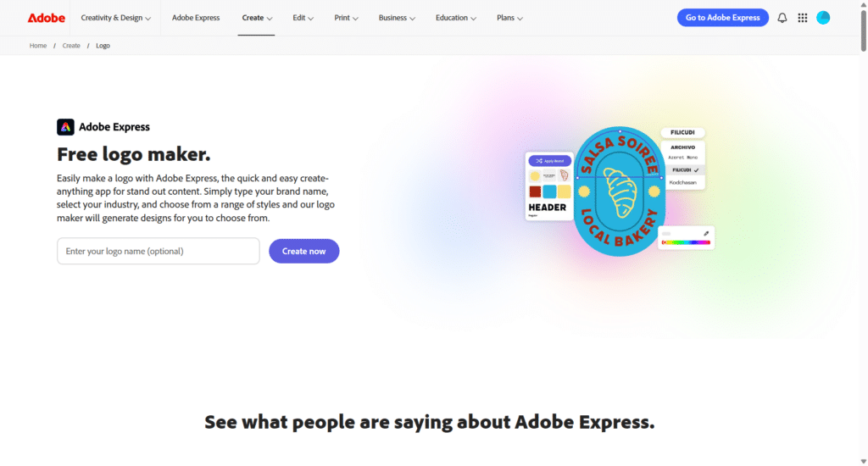
Task: Click the Salsa Soiree bakery logo illustration
Action: click(619, 191)
